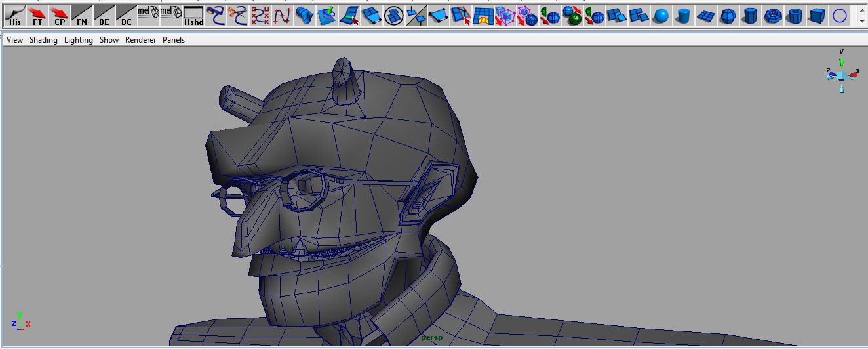Click the faceted prism cylinder shelf icon
This screenshot has height=349, width=868.
[751, 15]
